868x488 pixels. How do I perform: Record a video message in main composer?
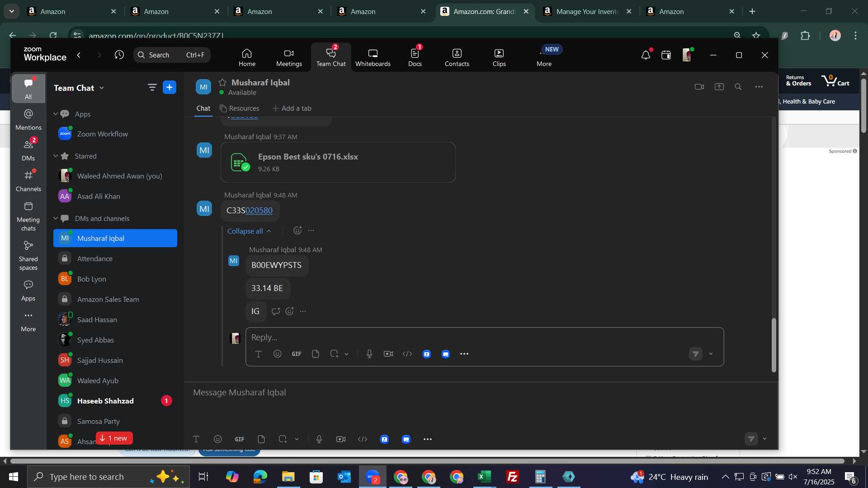pos(341,439)
